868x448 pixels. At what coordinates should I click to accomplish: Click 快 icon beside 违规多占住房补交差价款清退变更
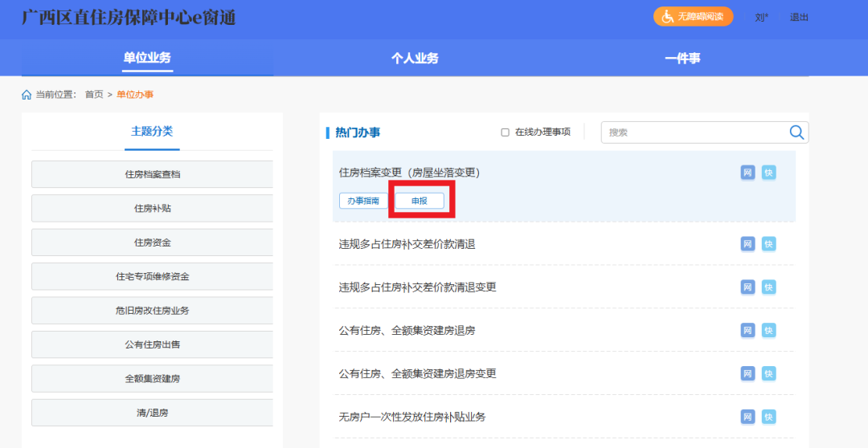(768, 287)
